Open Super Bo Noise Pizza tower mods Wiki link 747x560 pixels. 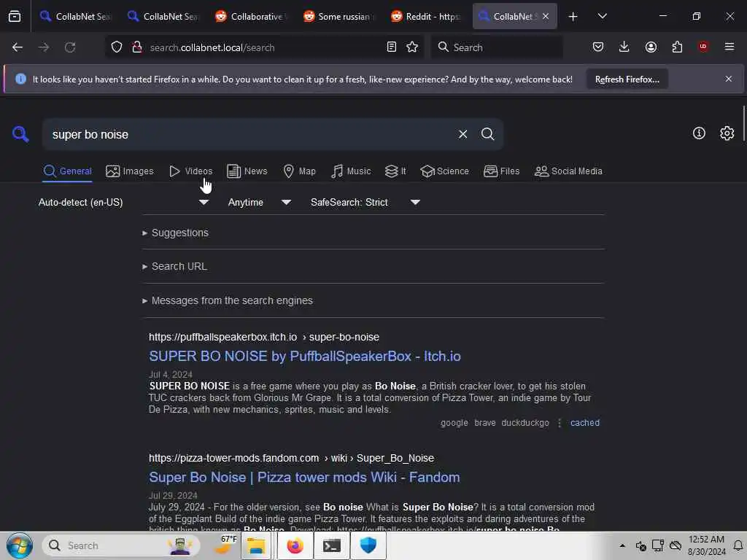click(x=304, y=477)
